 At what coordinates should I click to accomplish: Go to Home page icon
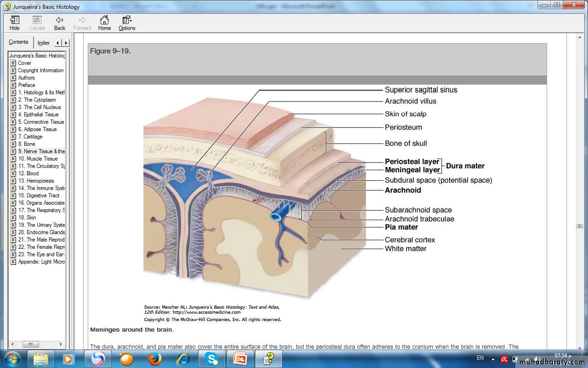tap(104, 23)
